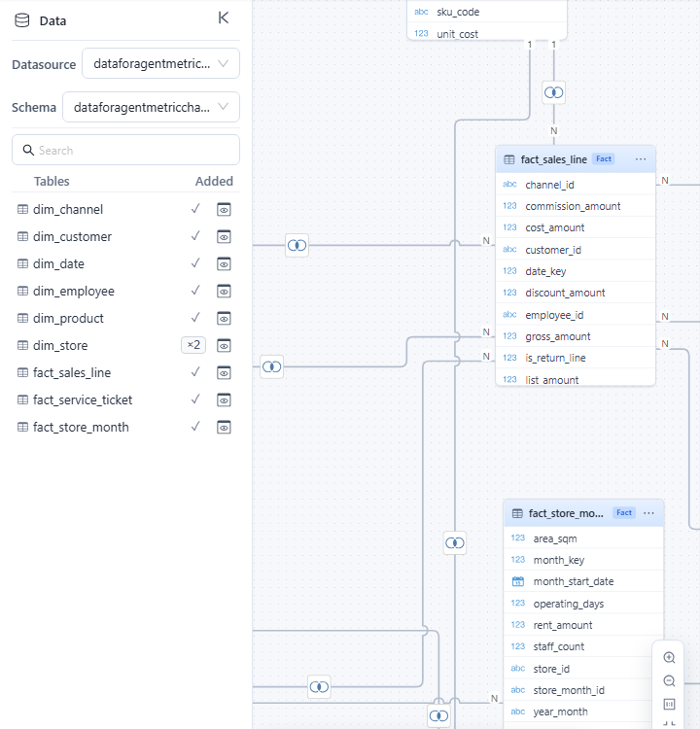Select dim_date in the tables list
This screenshot has width=700, height=729.
(x=58, y=263)
